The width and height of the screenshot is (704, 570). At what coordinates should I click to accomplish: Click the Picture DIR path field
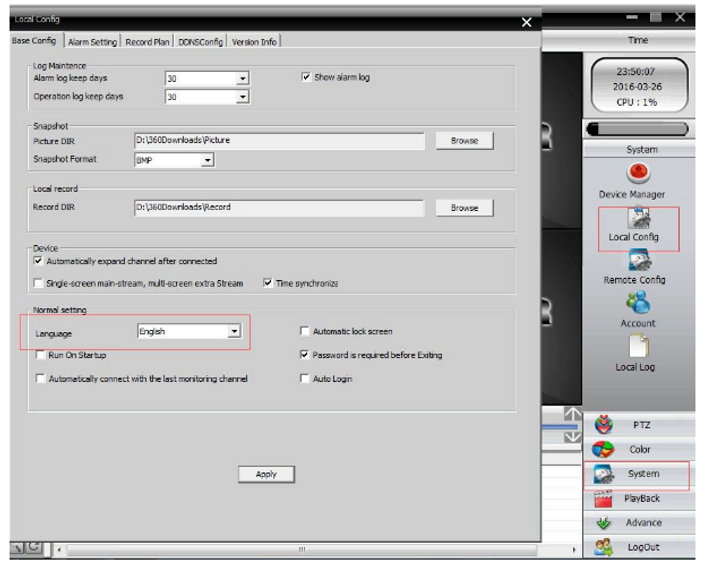[x=279, y=141]
